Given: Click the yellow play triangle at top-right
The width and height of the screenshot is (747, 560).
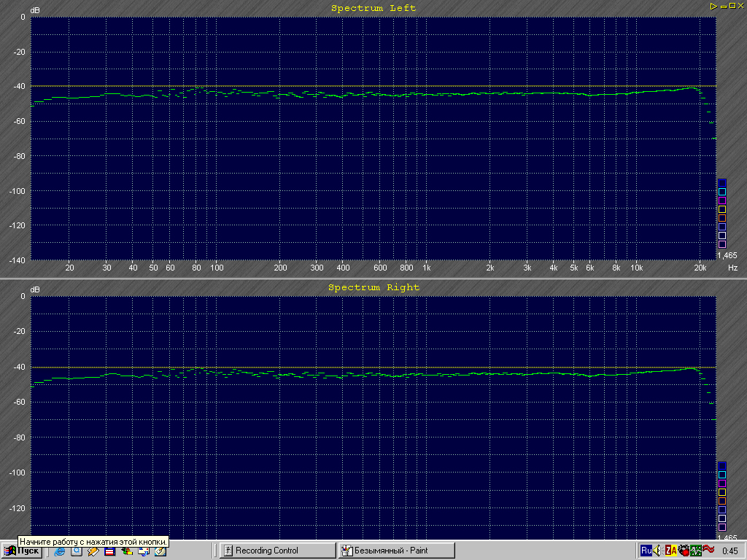Looking at the screenshot, I should [713, 6].
